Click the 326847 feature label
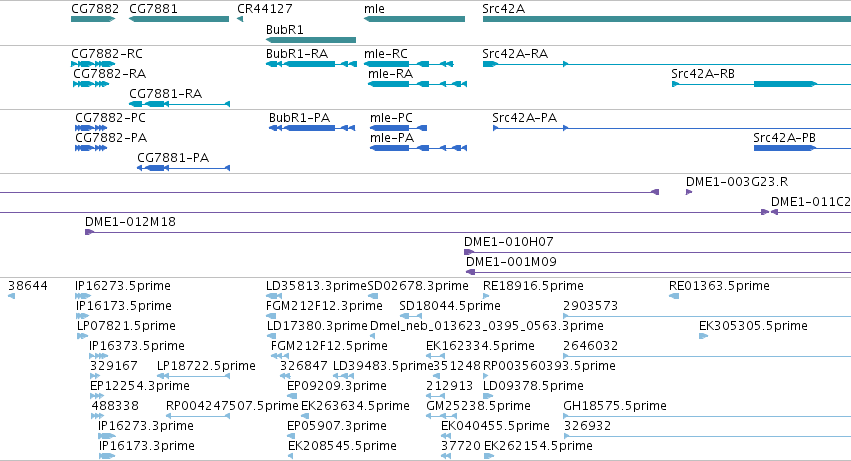The width and height of the screenshot is (851, 461). tap(304, 366)
